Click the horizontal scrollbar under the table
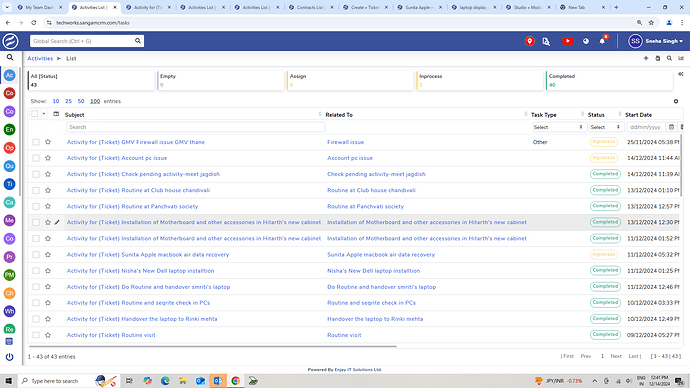The width and height of the screenshot is (690, 388). click(x=212, y=347)
